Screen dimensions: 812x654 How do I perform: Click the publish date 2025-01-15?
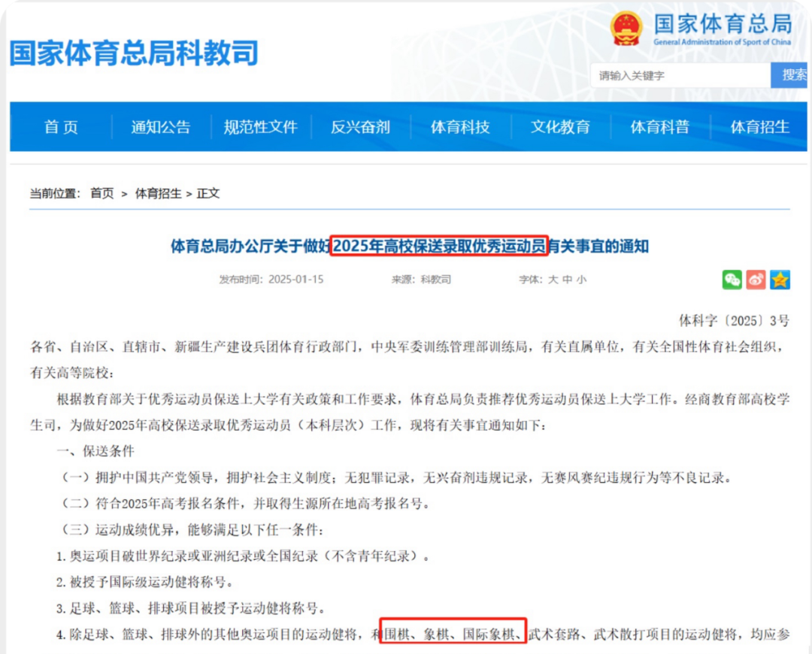click(x=295, y=280)
